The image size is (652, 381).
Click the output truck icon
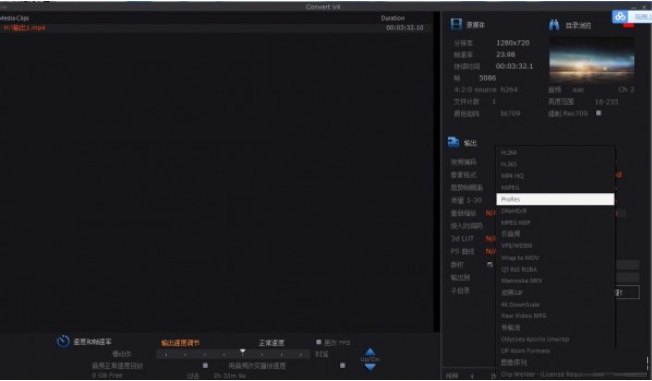coord(453,142)
